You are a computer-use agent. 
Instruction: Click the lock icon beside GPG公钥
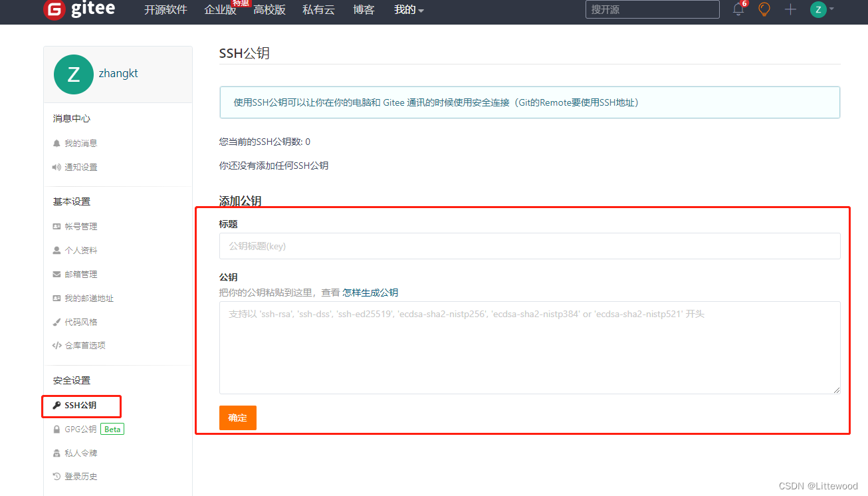56,429
